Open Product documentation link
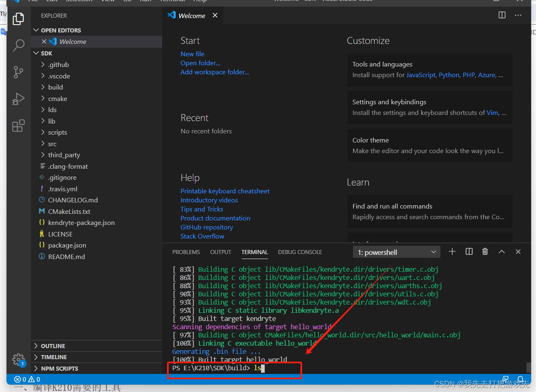 pyautogui.click(x=215, y=218)
